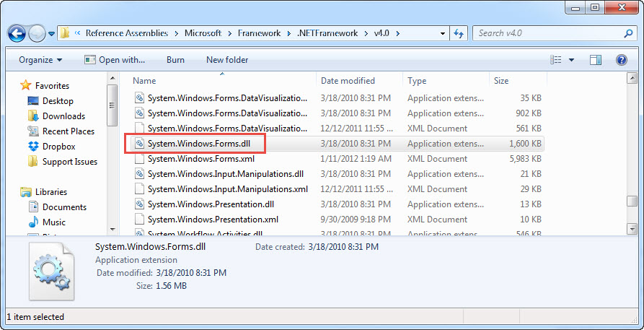The height and width of the screenshot is (330, 644).
Task: Click the Microsoft breadcrumb in address bar
Action: click(x=203, y=33)
